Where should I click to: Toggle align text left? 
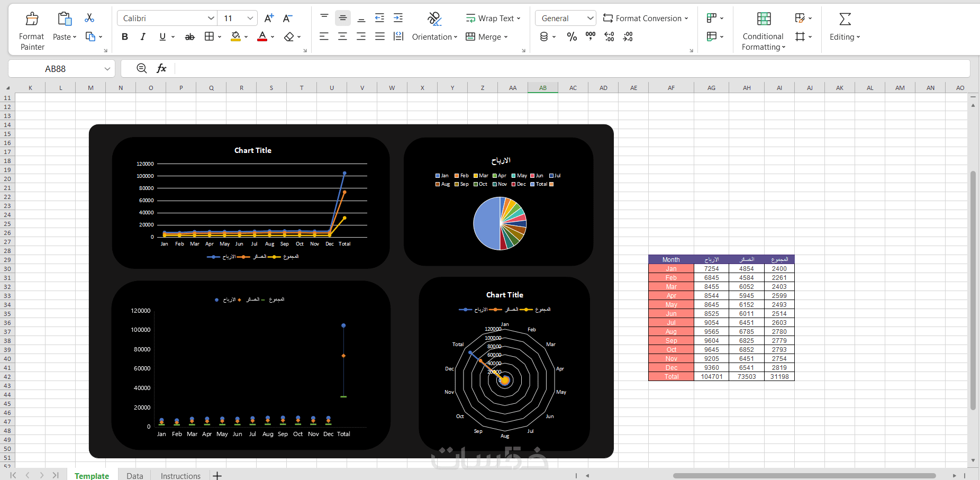(324, 37)
